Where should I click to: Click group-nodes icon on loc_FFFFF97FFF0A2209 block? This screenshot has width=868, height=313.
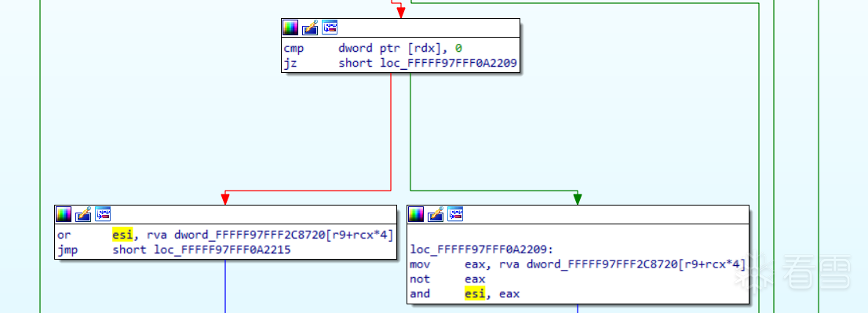point(456,214)
